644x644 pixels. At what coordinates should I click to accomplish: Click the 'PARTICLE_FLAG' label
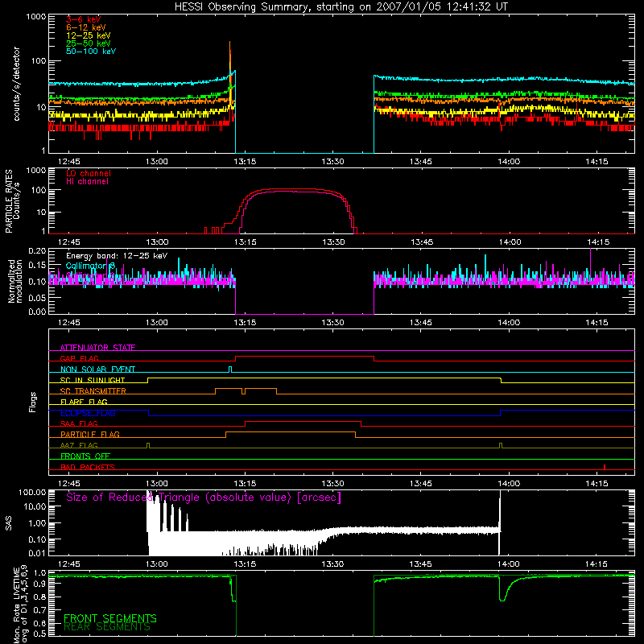(x=90, y=434)
